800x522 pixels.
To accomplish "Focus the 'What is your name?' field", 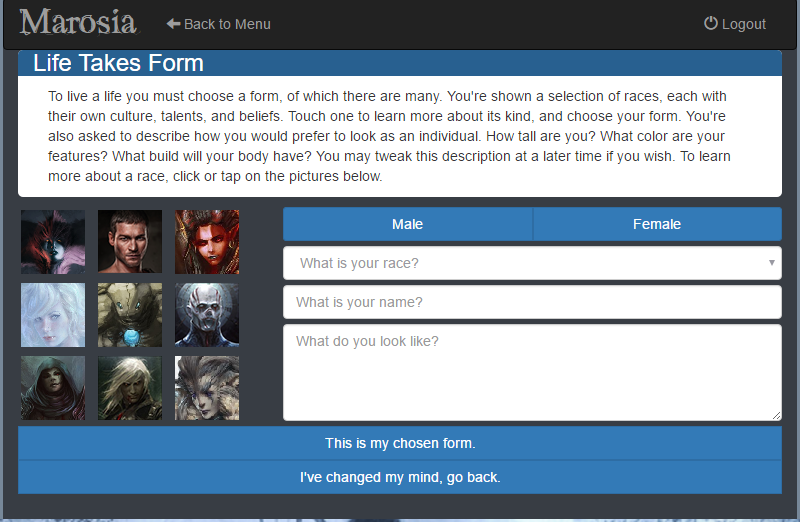I will tap(532, 302).
